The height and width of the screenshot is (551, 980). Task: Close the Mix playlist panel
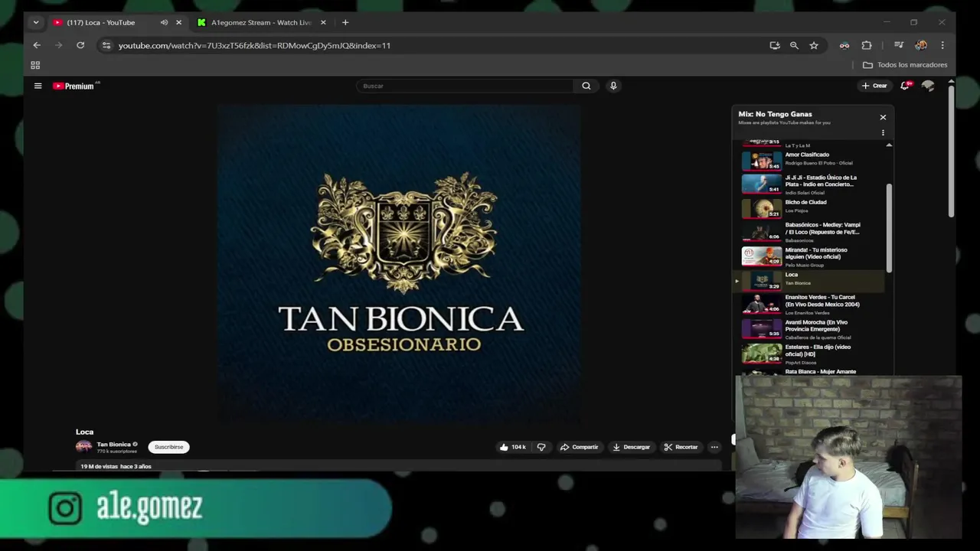tap(883, 117)
